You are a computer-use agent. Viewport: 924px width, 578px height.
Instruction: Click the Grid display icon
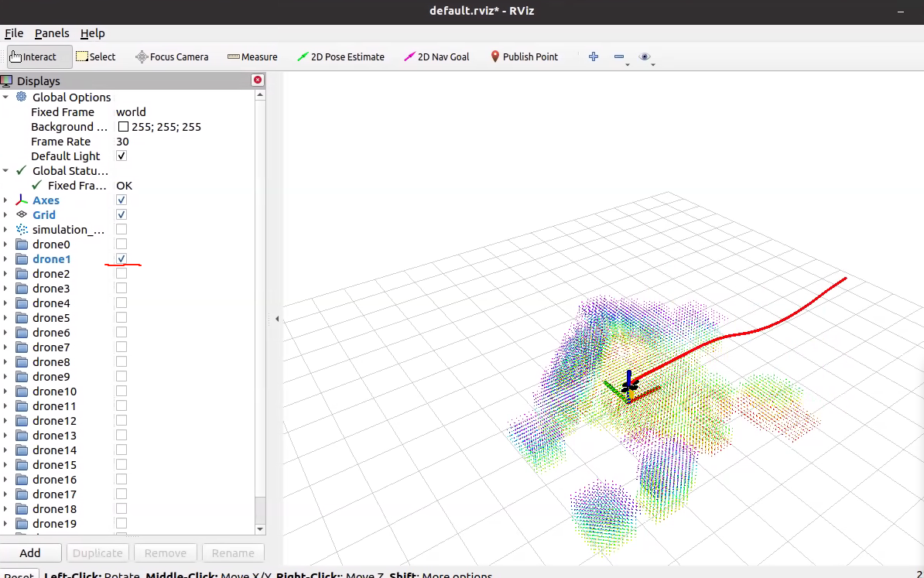click(x=21, y=214)
